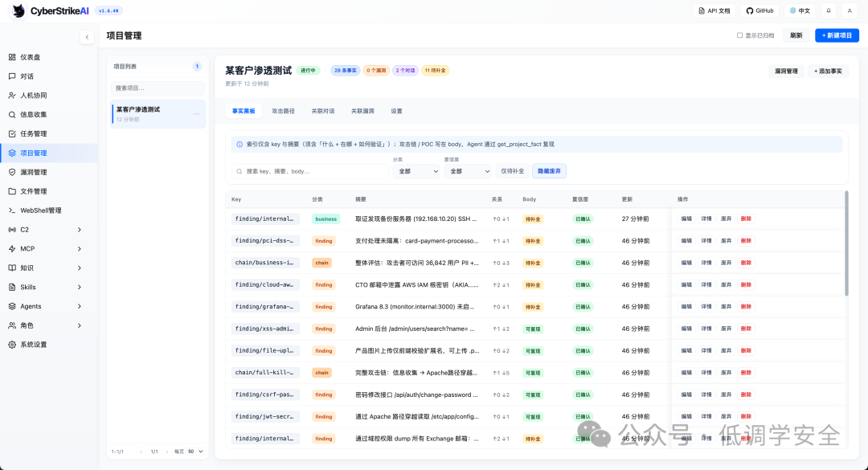Toggle the 显示已归档 checkbox
868x470 pixels.
(x=739, y=35)
